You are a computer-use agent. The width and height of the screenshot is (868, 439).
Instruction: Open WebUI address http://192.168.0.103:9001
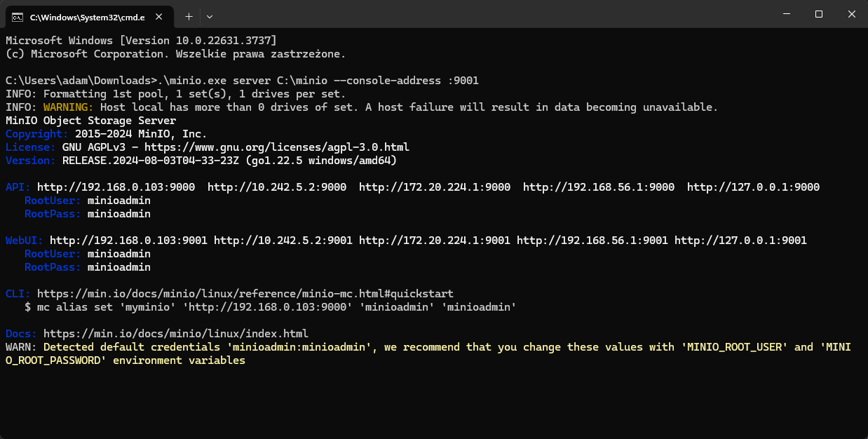point(128,241)
